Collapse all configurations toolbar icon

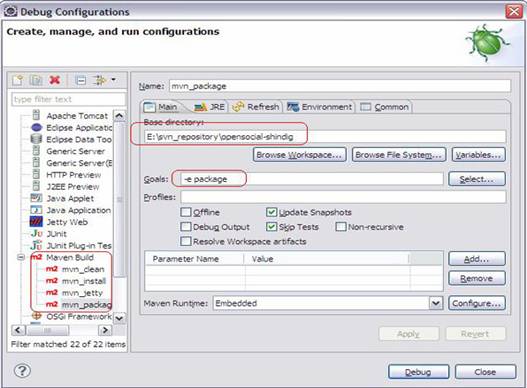point(80,80)
